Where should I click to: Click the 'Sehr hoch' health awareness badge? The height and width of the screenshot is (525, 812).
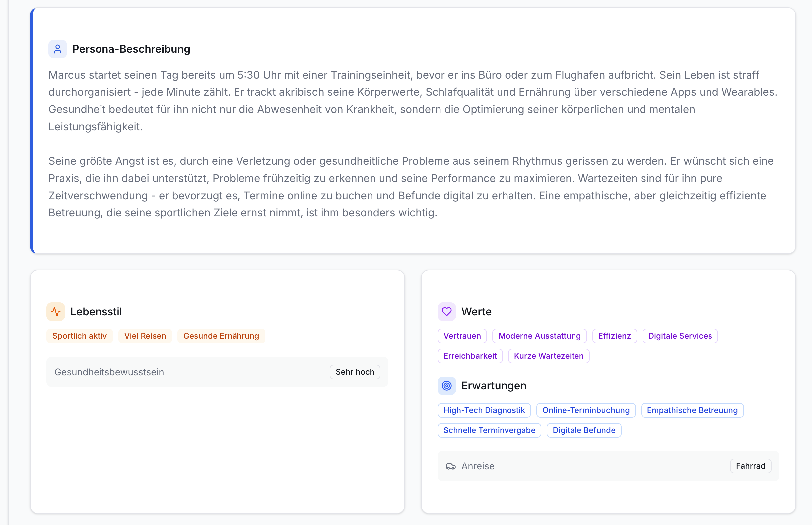355,372
